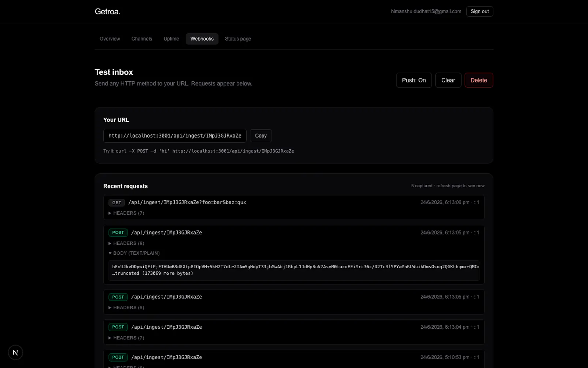588x368 pixels.
Task: Expand HEADERS (7) of the 6:13:04 POST
Action: pos(126,338)
